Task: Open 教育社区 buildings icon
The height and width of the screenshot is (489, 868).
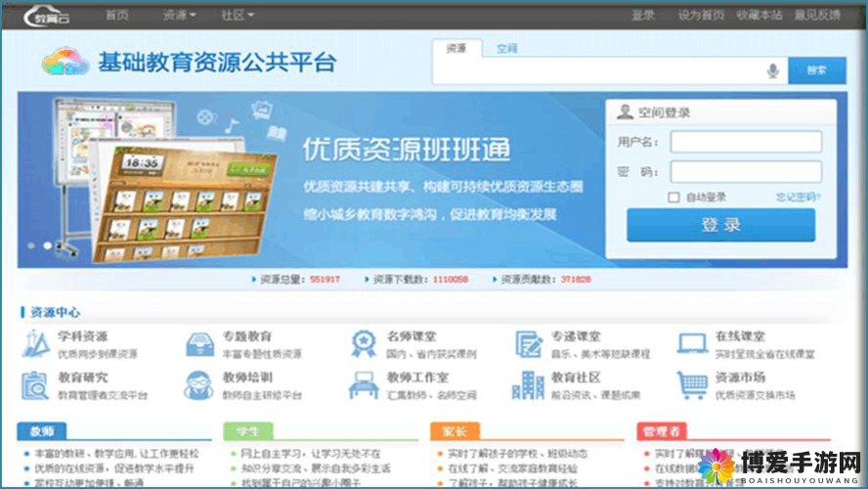Action: [528, 385]
